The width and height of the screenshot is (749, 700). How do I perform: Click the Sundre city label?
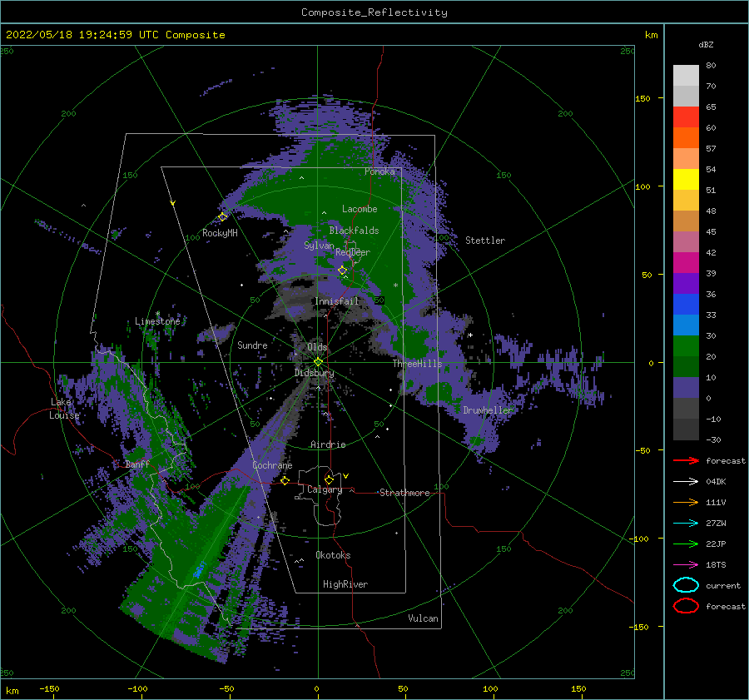[x=252, y=345]
